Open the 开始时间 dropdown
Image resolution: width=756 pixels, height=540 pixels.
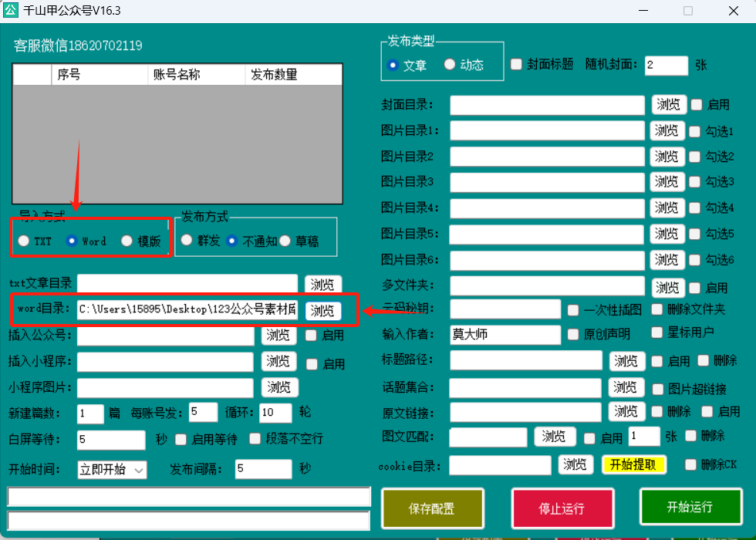click(113, 469)
